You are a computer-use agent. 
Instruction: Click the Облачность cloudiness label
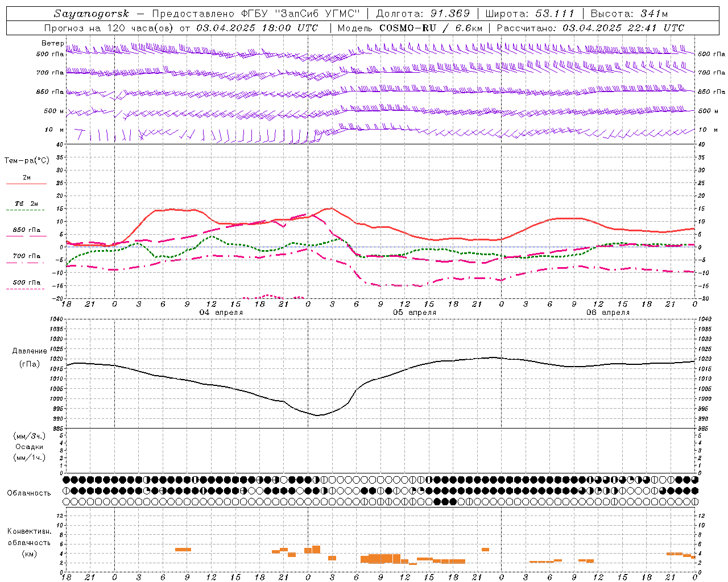29,493
